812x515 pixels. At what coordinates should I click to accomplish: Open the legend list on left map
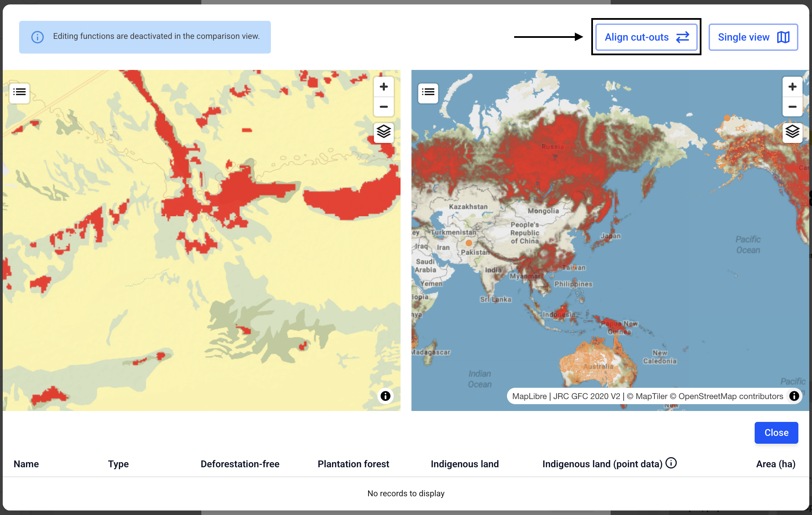[x=19, y=92]
